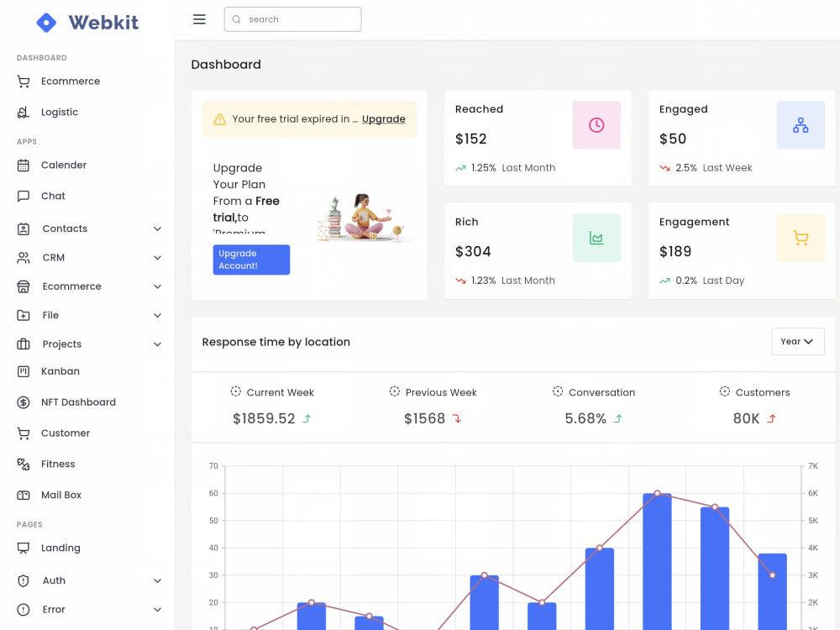Open the Fitness page link
840x630 pixels.
pyautogui.click(x=58, y=465)
